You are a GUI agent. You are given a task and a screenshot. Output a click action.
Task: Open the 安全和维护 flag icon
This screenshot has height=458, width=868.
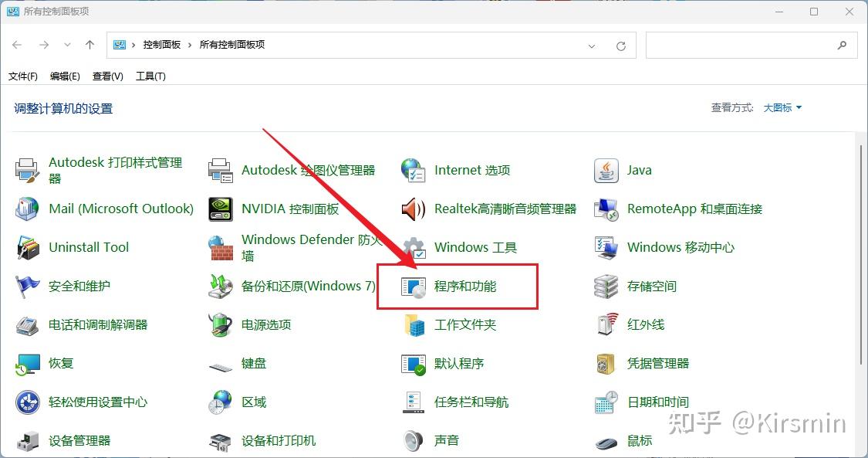point(26,287)
